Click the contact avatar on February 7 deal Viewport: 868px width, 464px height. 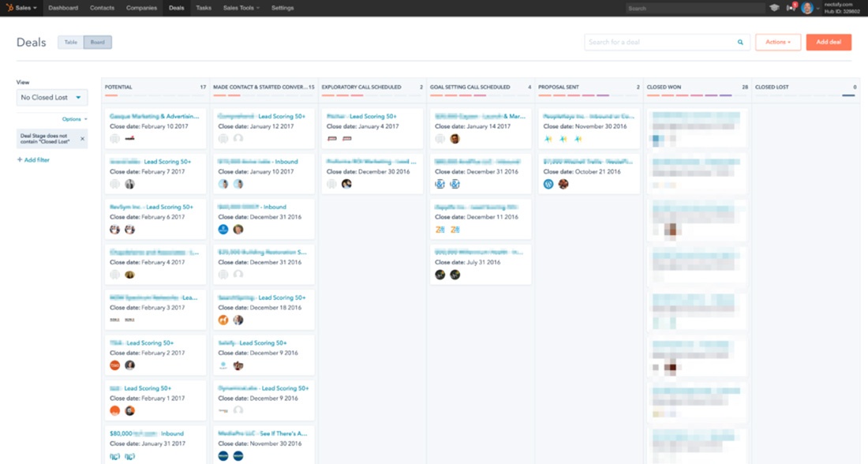click(129, 184)
